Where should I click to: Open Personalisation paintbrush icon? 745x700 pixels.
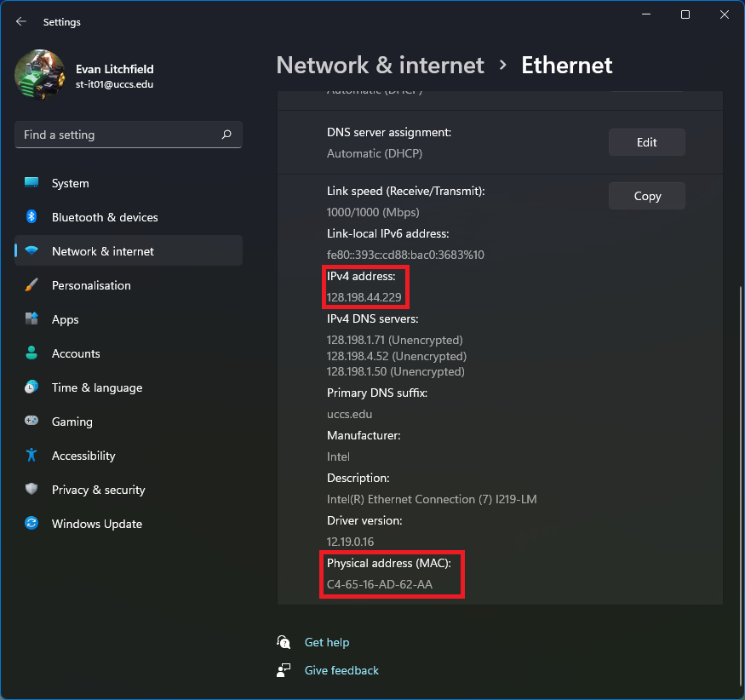tap(32, 285)
